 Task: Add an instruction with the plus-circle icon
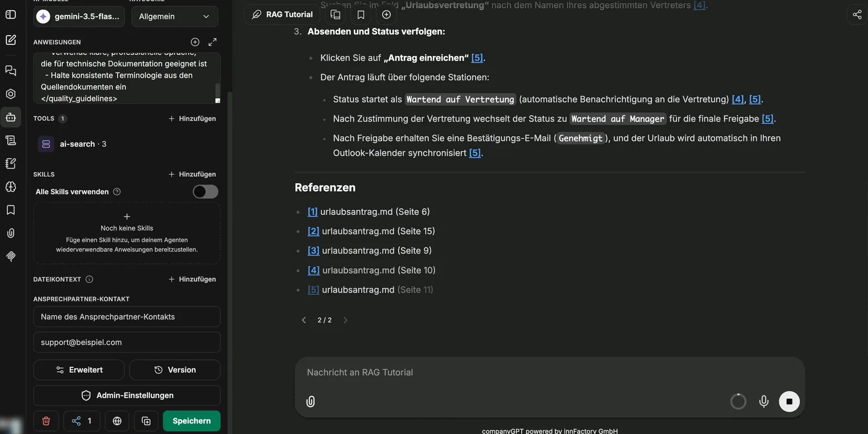coord(195,42)
